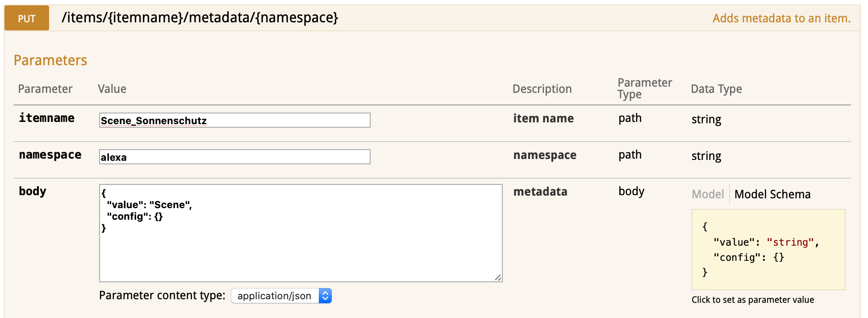Focus the namespace input containing alexa
Image resolution: width=868 pixels, height=318 pixels.
tap(234, 157)
